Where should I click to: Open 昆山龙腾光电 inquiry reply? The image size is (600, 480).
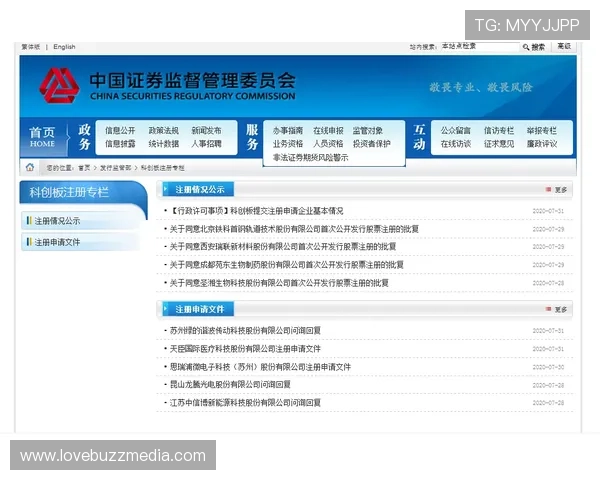[230, 384]
